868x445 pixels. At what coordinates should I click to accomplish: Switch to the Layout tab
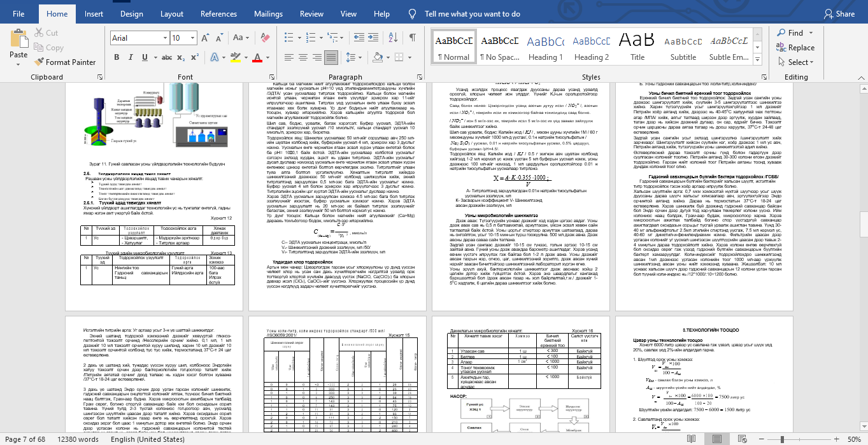point(172,13)
